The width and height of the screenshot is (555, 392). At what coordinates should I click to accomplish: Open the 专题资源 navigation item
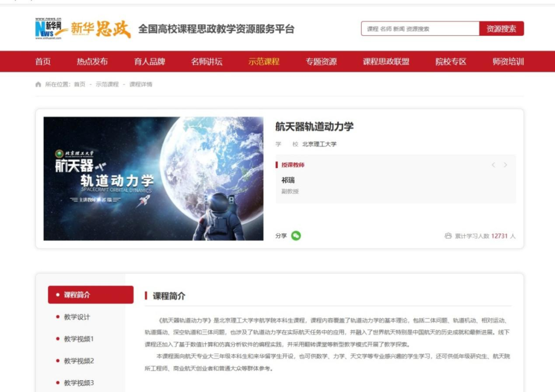tap(321, 62)
